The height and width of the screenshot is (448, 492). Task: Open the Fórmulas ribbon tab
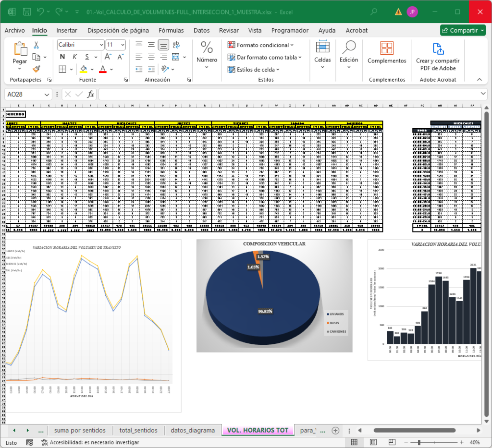coord(171,30)
